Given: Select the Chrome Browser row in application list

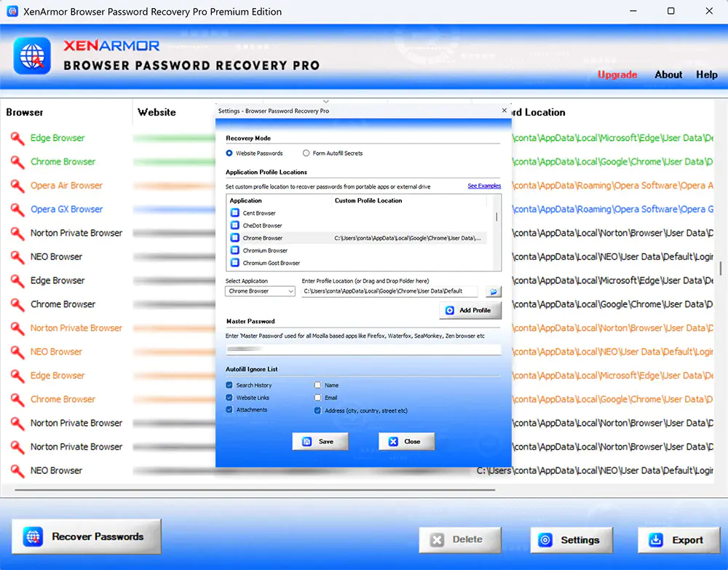Looking at the screenshot, I should [x=357, y=237].
